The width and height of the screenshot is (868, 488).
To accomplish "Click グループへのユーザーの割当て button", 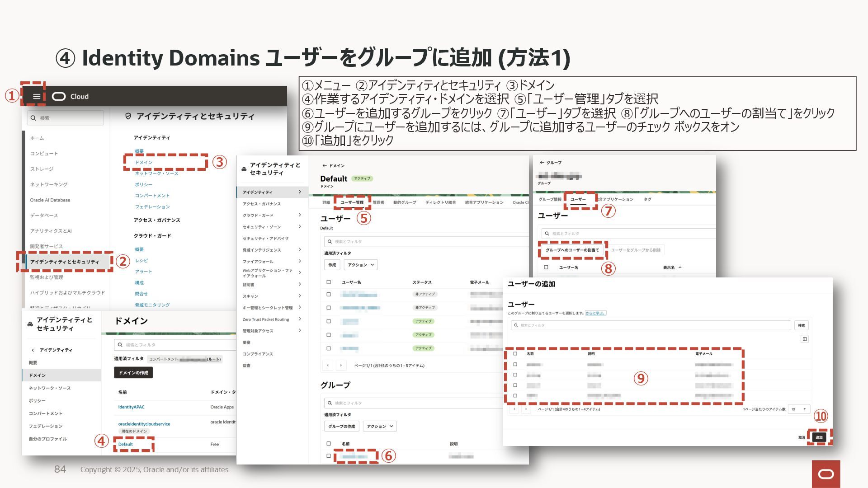I will (572, 250).
